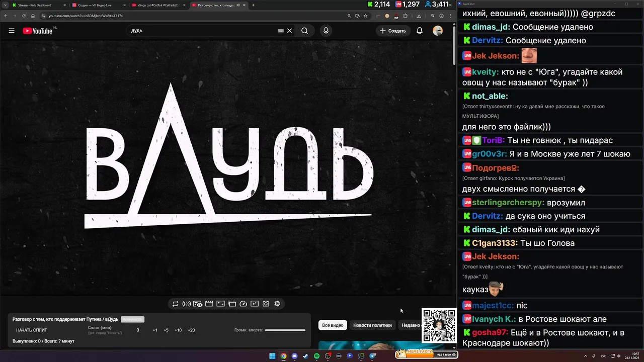The width and height of the screenshot is (644, 362).
Task: Open Discord from the taskbar
Action: (294, 356)
